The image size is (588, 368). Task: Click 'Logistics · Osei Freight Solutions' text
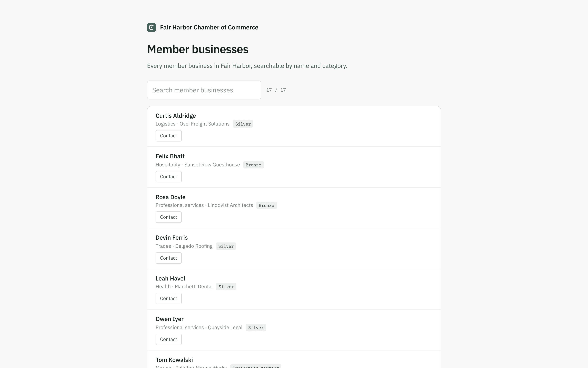(x=193, y=124)
